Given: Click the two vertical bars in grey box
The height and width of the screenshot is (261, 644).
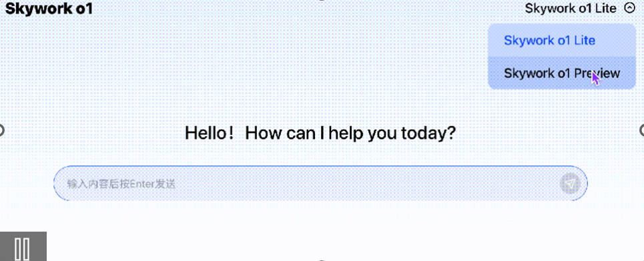Looking at the screenshot, I should click(22, 248).
